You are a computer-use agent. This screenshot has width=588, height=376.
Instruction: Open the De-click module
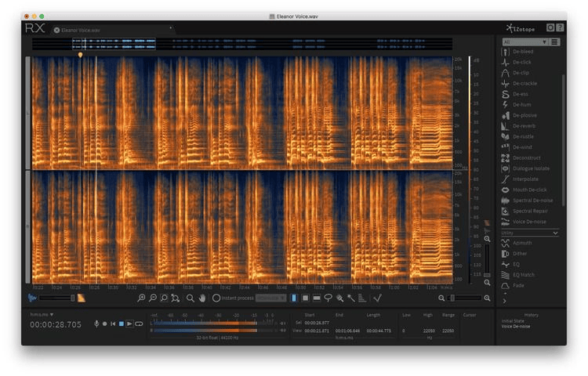[x=521, y=62]
